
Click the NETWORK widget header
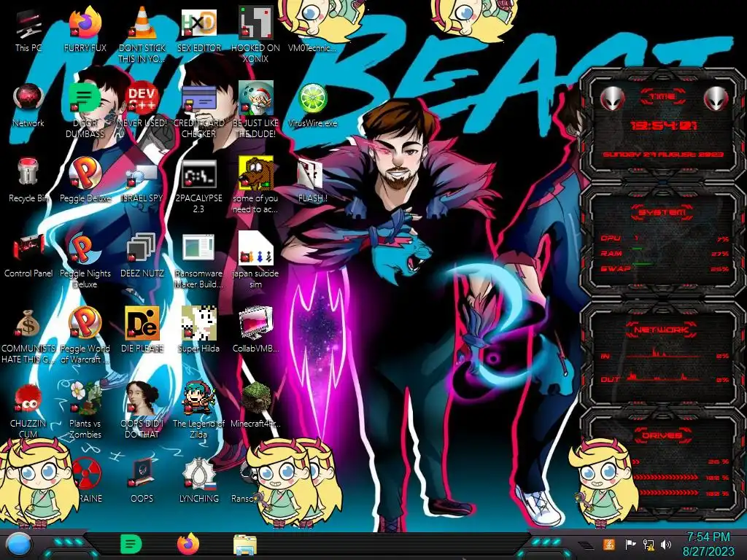point(662,329)
